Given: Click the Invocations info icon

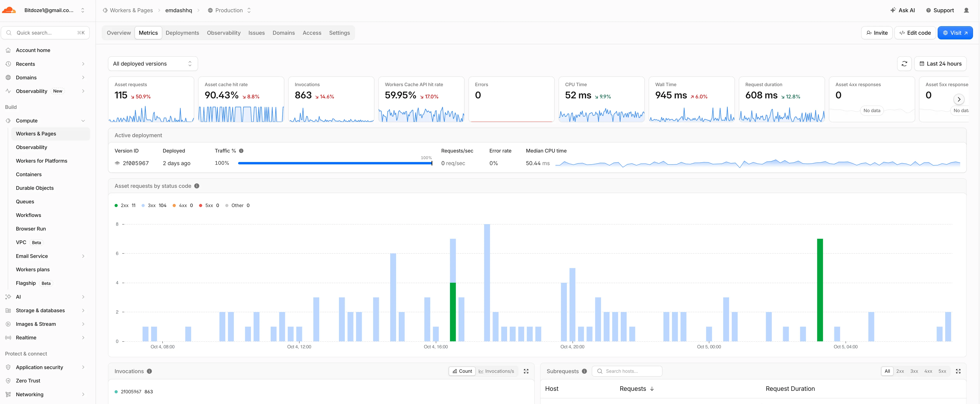Looking at the screenshot, I should click(150, 371).
